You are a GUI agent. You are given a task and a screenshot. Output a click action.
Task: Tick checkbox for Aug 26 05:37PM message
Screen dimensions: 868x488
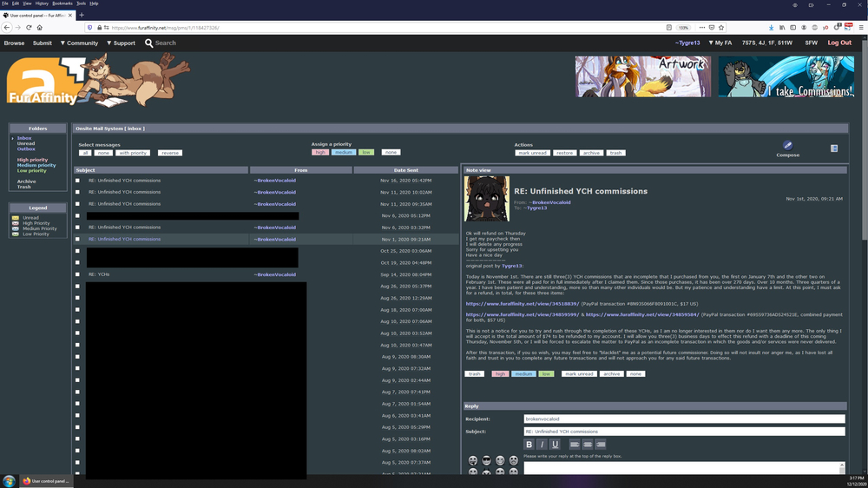[77, 287]
